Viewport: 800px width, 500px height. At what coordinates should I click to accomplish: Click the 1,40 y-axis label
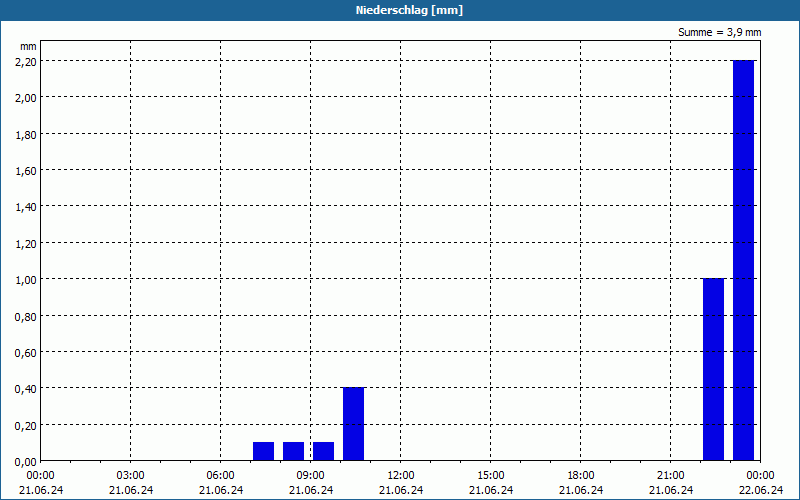26,207
